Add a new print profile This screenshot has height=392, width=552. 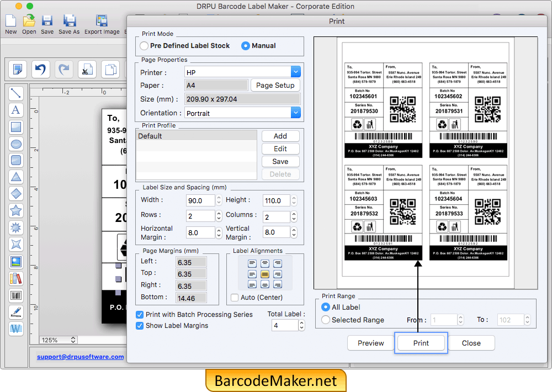click(x=280, y=136)
